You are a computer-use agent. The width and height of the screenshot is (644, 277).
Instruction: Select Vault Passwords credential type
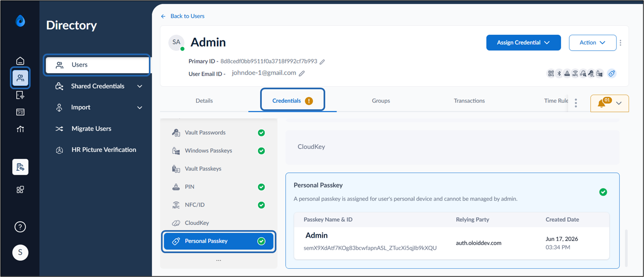tap(219, 133)
